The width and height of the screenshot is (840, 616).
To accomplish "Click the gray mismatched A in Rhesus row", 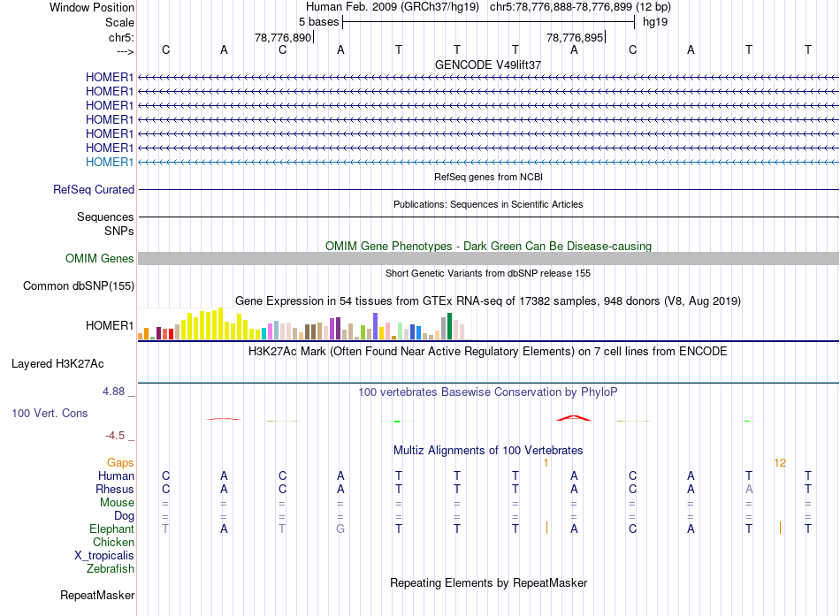I will (x=749, y=489).
